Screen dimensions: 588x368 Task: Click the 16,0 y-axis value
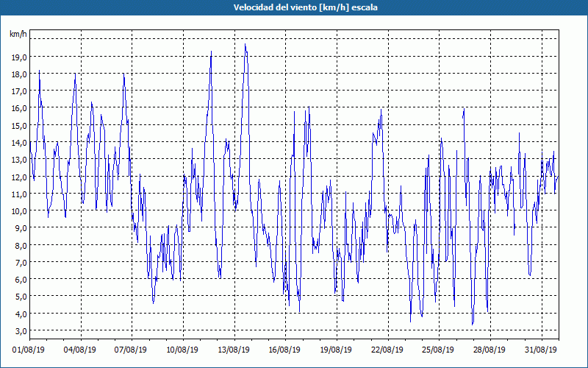click(x=19, y=108)
